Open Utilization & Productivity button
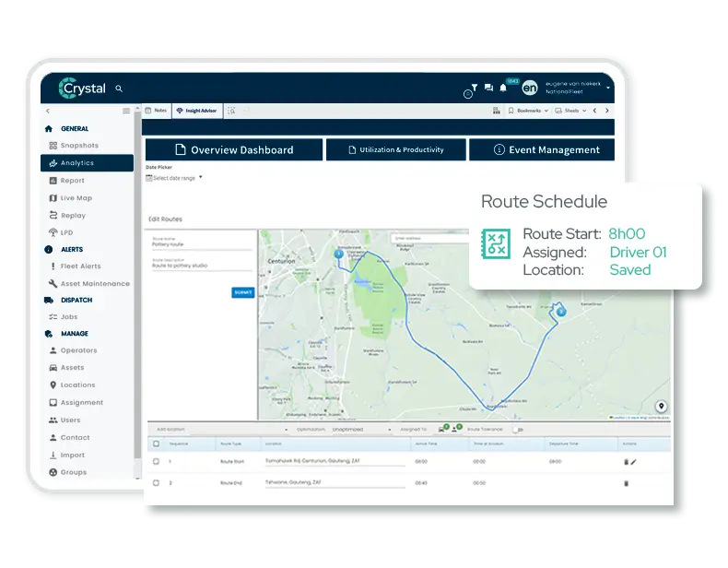Viewport: 728px width, 568px height. tap(396, 149)
